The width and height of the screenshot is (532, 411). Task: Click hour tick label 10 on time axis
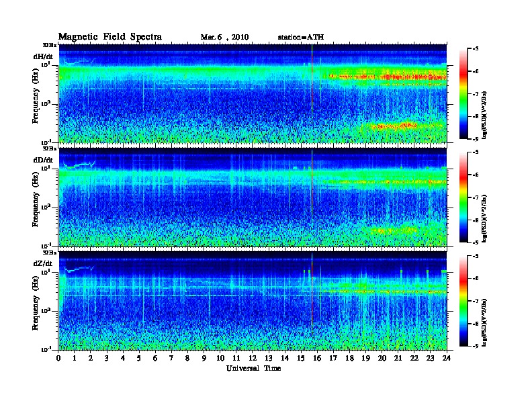pyautogui.click(x=220, y=358)
